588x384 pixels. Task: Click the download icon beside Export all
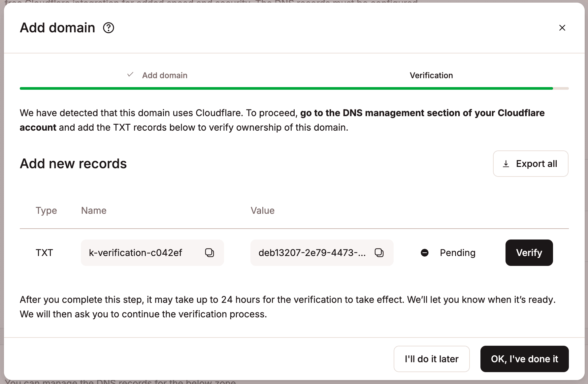coord(506,163)
